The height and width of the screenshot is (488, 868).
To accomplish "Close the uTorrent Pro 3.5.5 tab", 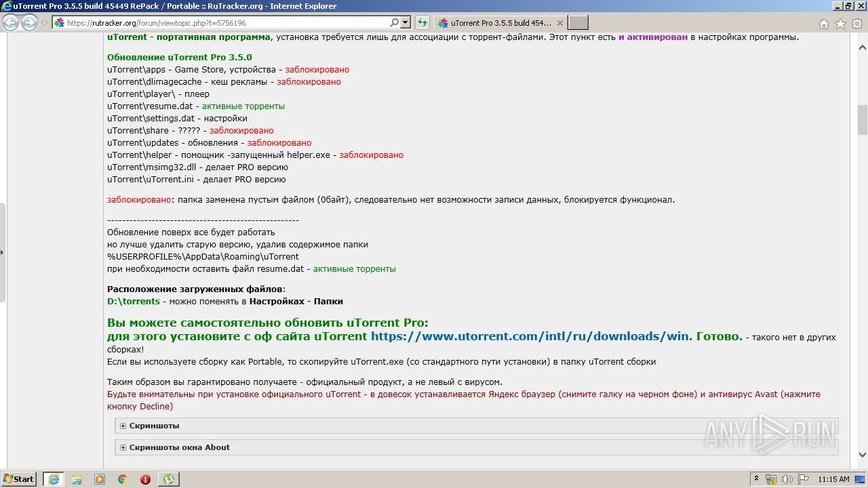I will [x=559, y=23].
